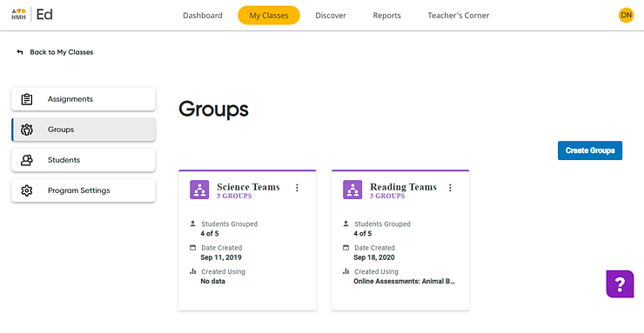The height and width of the screenshot is (333, 644).
Task: Open the Teacher's Corner tab
Action: point(459,16)
